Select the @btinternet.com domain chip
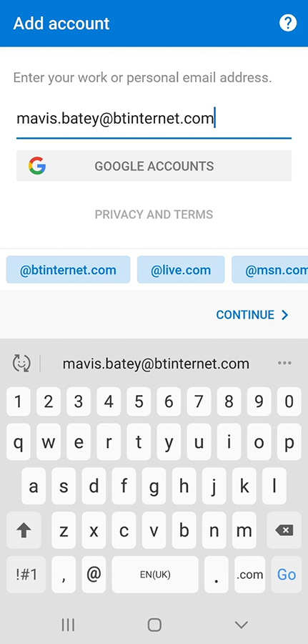 [x=68, y=270]
